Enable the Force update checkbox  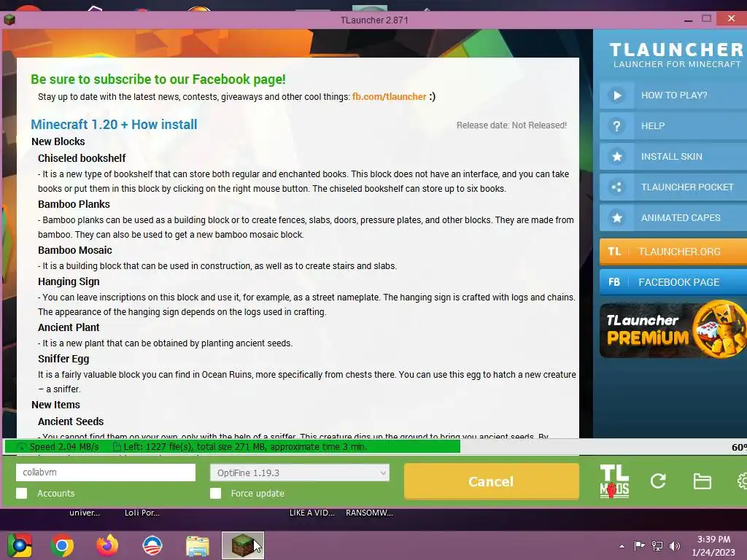[x=215, y=494]
